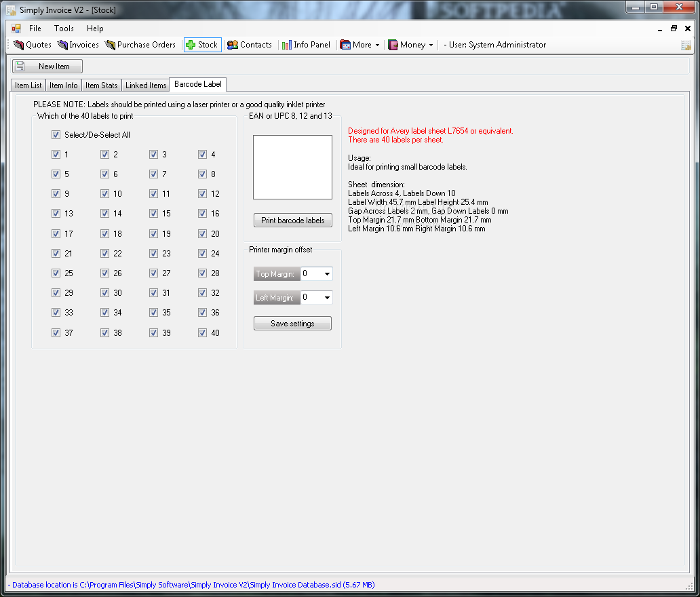Create a New Item
Screen dimensions: 700x597
pyautogui.click(x=47, y=66)
